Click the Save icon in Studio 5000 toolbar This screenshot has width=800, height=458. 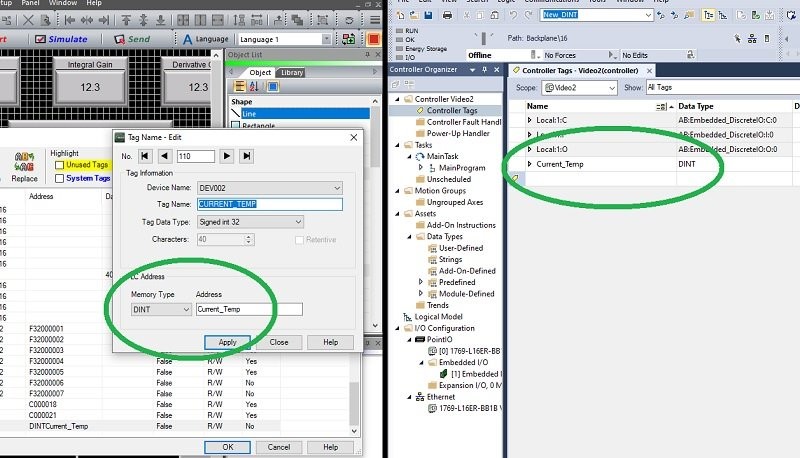(428, 15)
